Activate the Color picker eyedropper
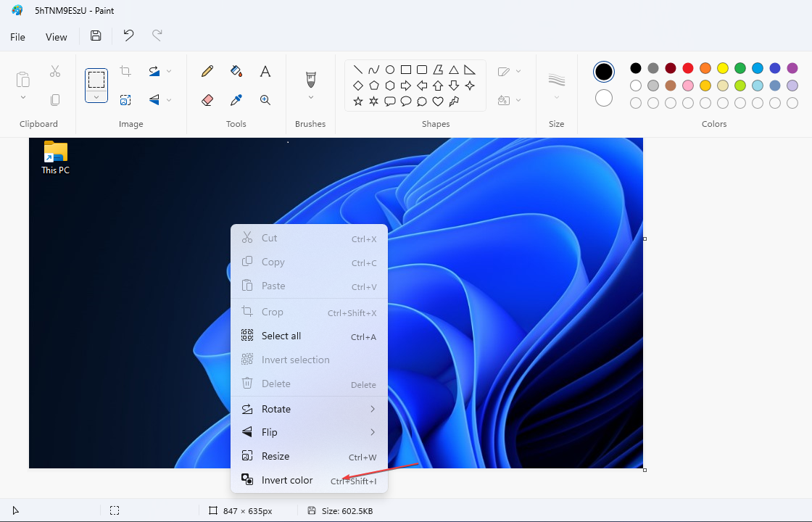This screenshot has width=812, height=522. coord(236,100)
